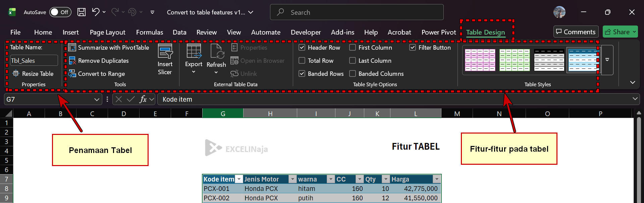Pick the black-white table style swatch
Screen dimensions: 644x203
[x=549, y=60]
